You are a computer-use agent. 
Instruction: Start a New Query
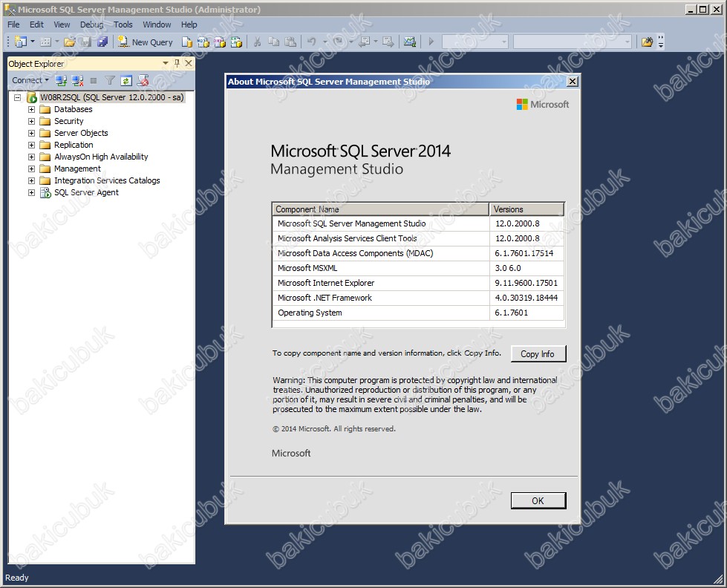coord(145,42)
